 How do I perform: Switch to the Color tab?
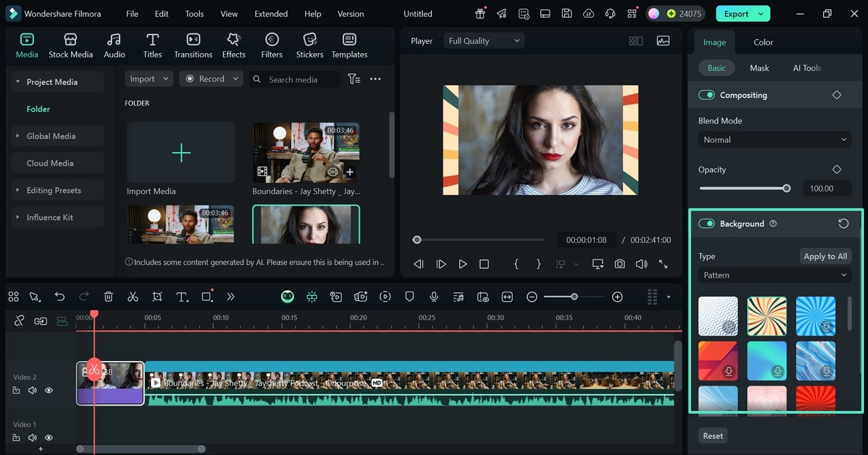[x=763, y=42]
